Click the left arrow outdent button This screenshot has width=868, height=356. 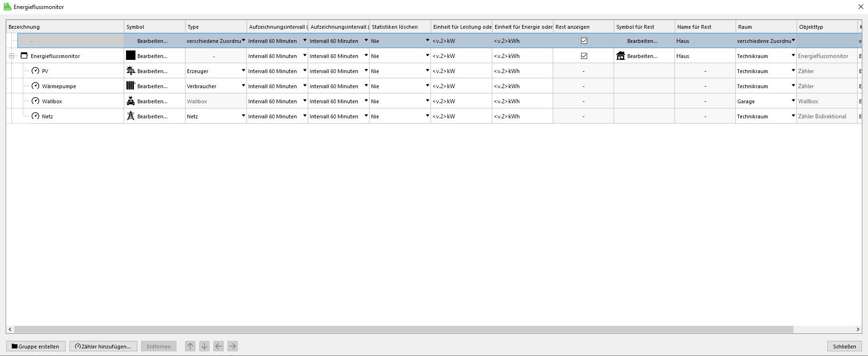(x=219, y=347)
